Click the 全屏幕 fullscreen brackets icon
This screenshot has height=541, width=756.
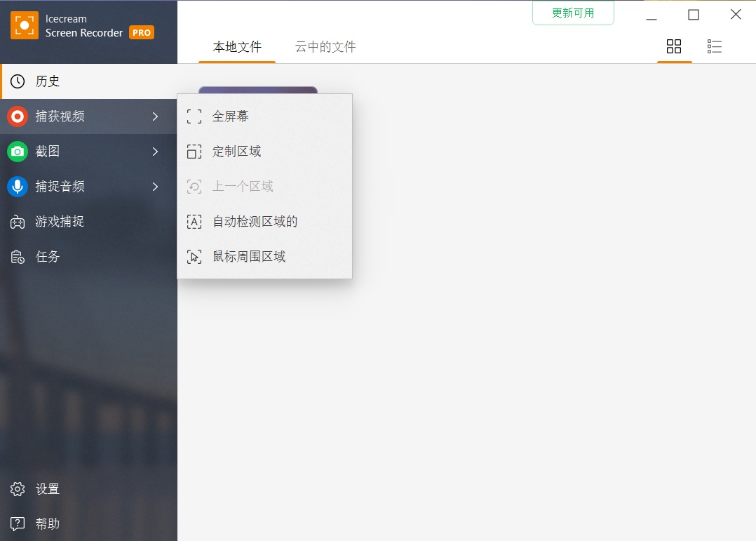(194, 116)
